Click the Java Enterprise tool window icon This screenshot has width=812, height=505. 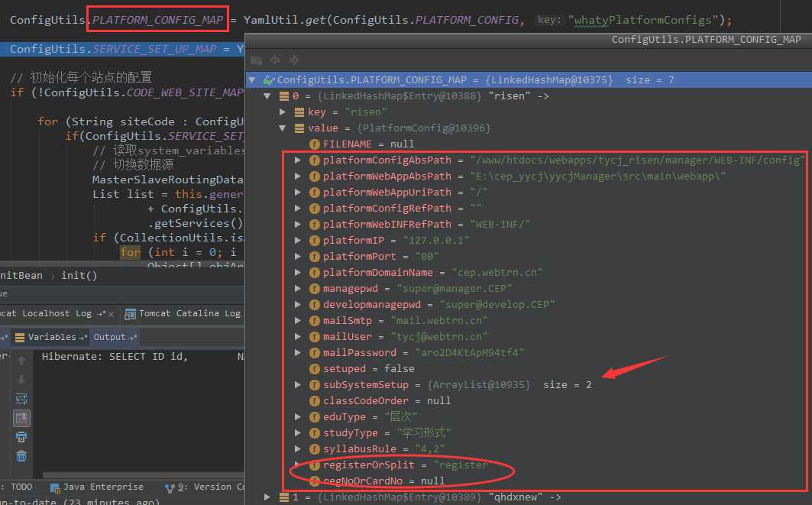pos(55,488)
